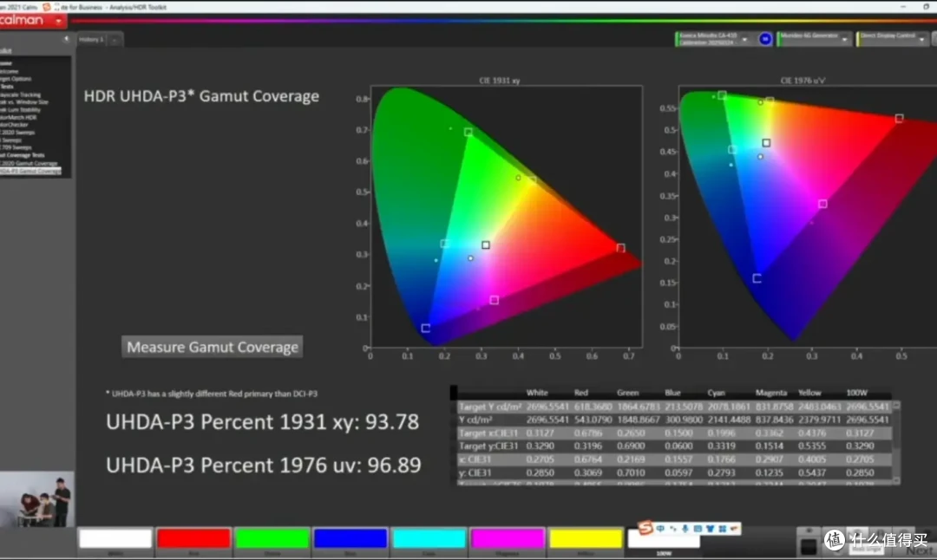Screen dimensions: 937x560
Task: Click the keyboard icon on Sogou bar
Action: pos(698,528)
